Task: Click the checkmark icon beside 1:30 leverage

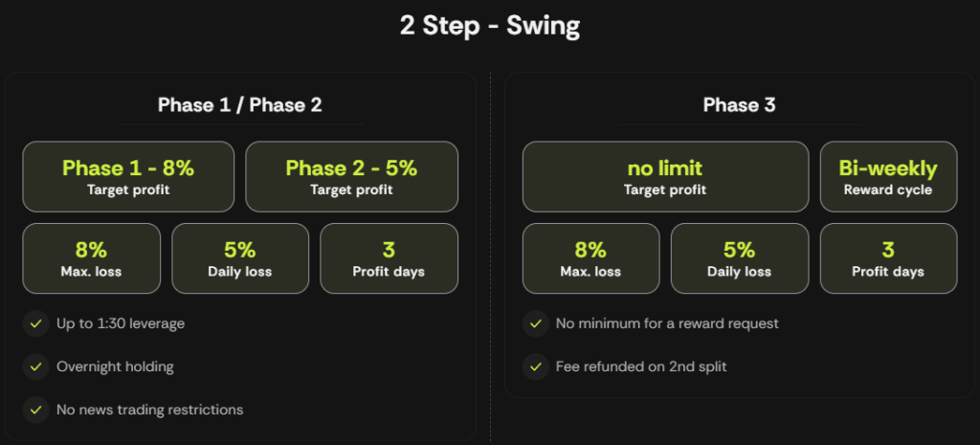Action: coord(35,323)
